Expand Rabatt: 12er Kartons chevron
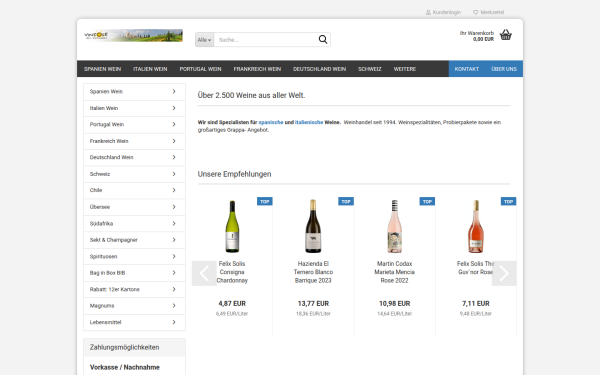Screen dimensions: 600x375 [x=174, y=289]
